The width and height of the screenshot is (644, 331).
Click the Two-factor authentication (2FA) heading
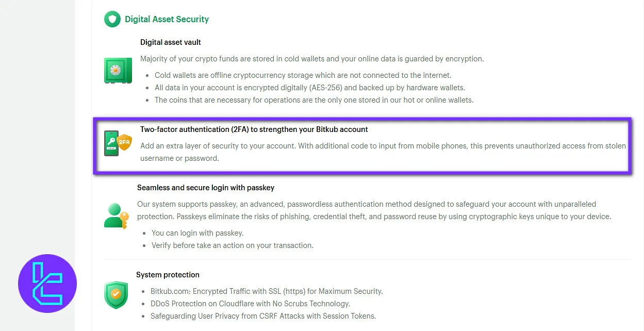(254, 129)
